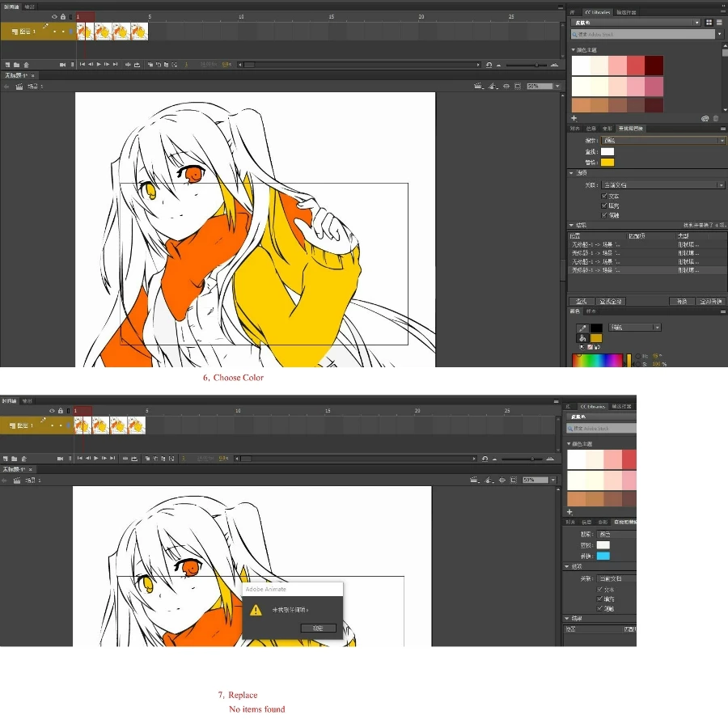The image size is (728, 728).
Task: Switch library to list view in upper screenshot
Action: (721, 23)
